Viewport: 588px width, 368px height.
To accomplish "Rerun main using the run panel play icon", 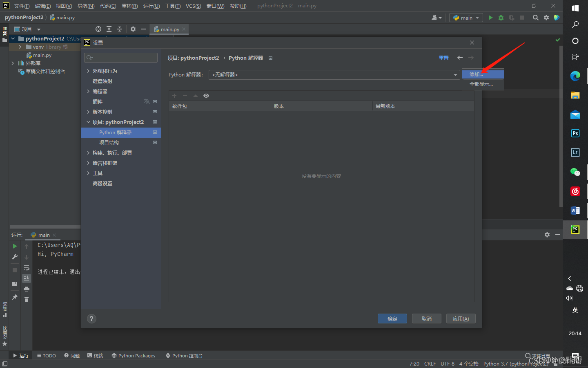I will click(15, 246).
